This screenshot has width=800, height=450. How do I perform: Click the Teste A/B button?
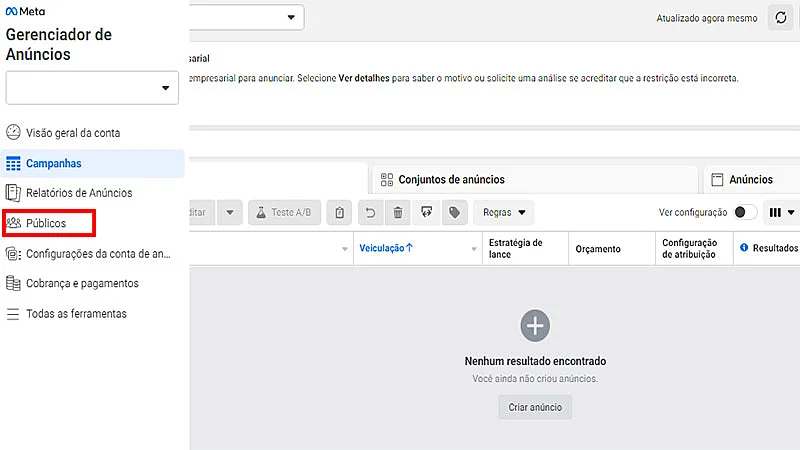point(284,212)
